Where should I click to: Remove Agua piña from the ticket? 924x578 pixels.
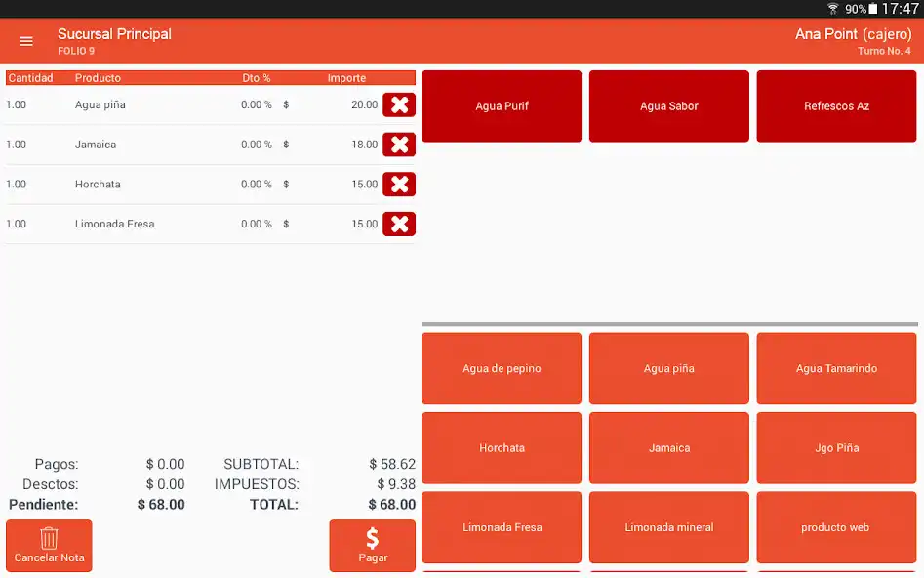point(399,104)
